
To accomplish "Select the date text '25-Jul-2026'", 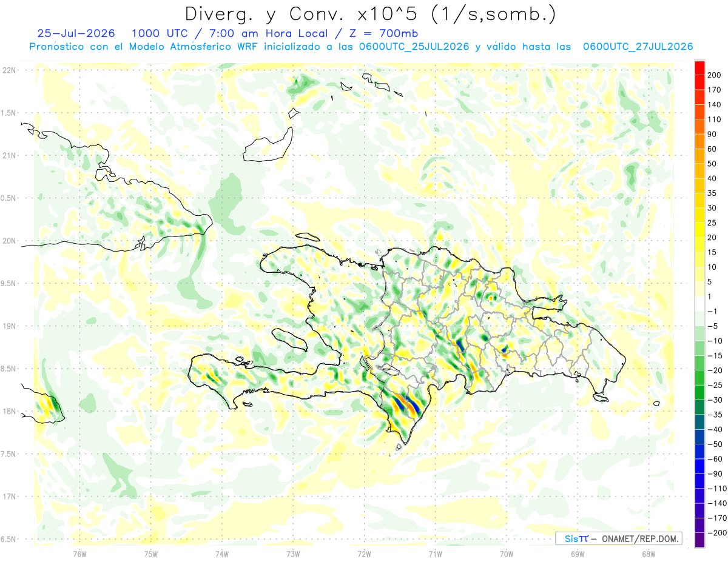I will coord(75,33).
